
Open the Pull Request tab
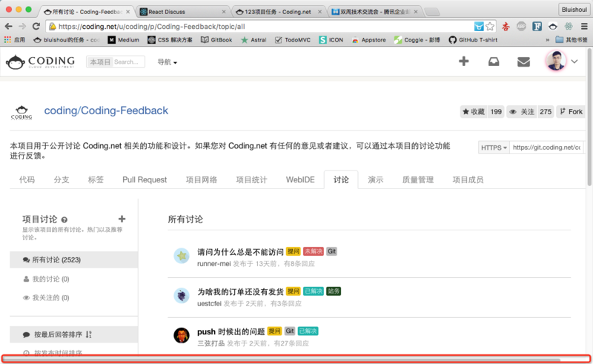pyautogui.click(x=145, y=179)
